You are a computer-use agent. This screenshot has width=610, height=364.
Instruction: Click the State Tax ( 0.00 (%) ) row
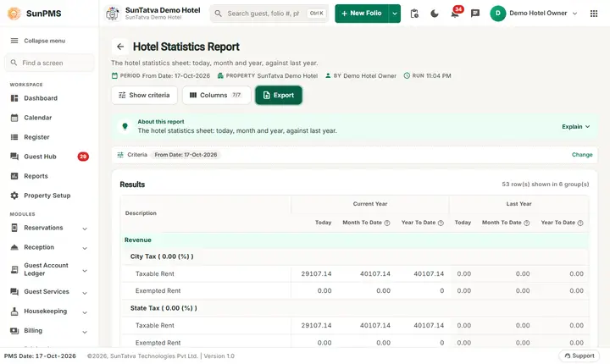(354, 308)
